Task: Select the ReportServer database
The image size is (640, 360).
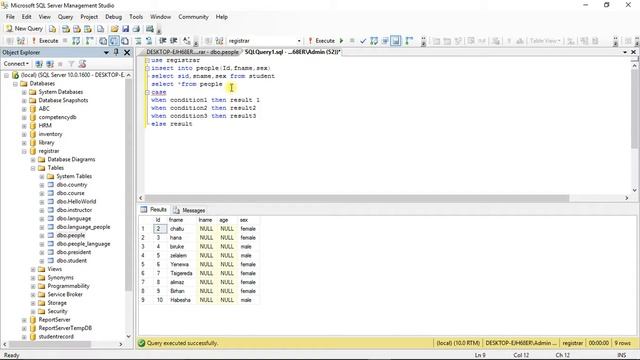Action: 54,320
